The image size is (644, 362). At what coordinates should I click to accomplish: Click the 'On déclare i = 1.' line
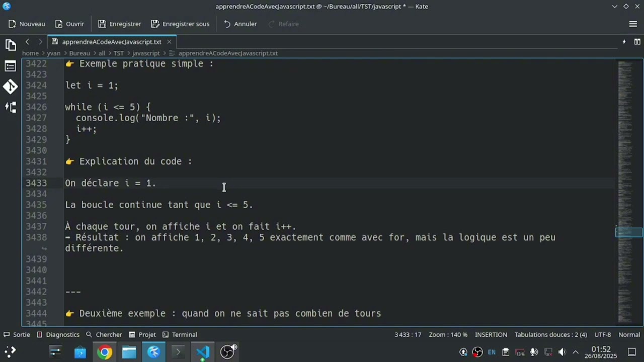click(x=111, y=183)
